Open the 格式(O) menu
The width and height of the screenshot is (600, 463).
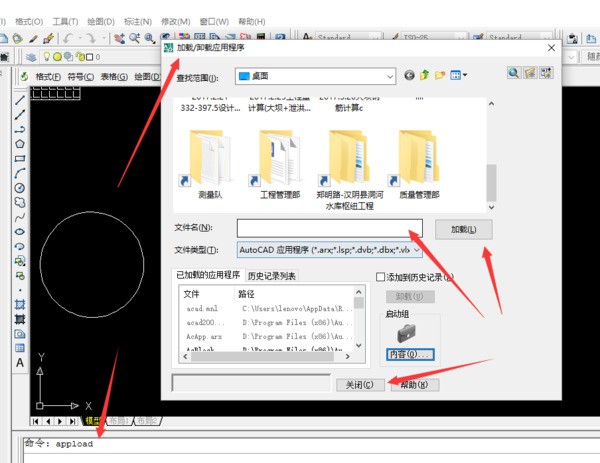[29, 22]
